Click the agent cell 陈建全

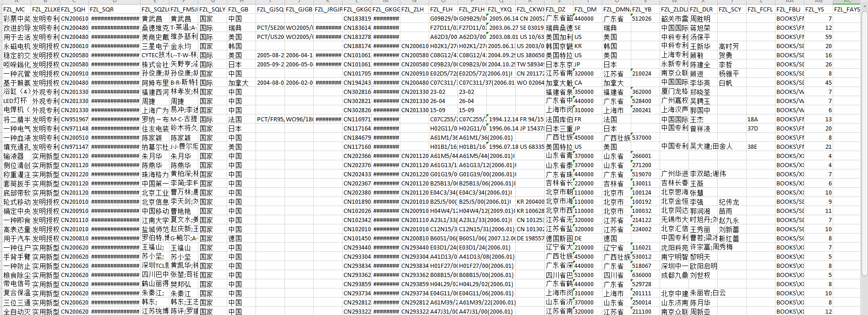(x=703, y=64)
